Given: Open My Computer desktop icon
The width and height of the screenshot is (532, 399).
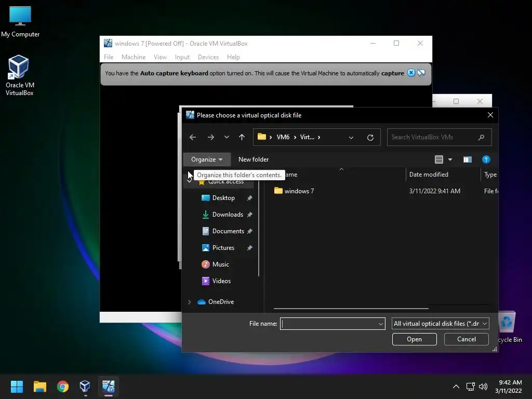Looking at the screenshot, I should pyautogui.click(x=20, y=22).
